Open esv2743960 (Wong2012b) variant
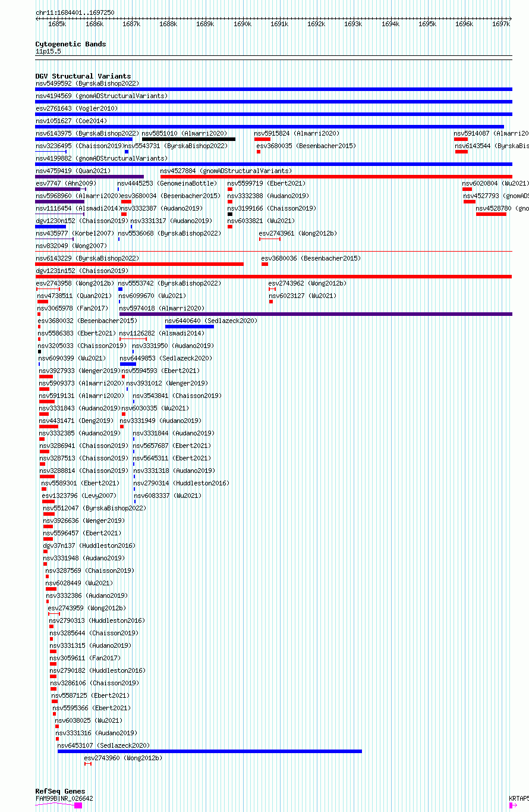Viewport: 529px width, 812px height. click(x=123, y=758)
